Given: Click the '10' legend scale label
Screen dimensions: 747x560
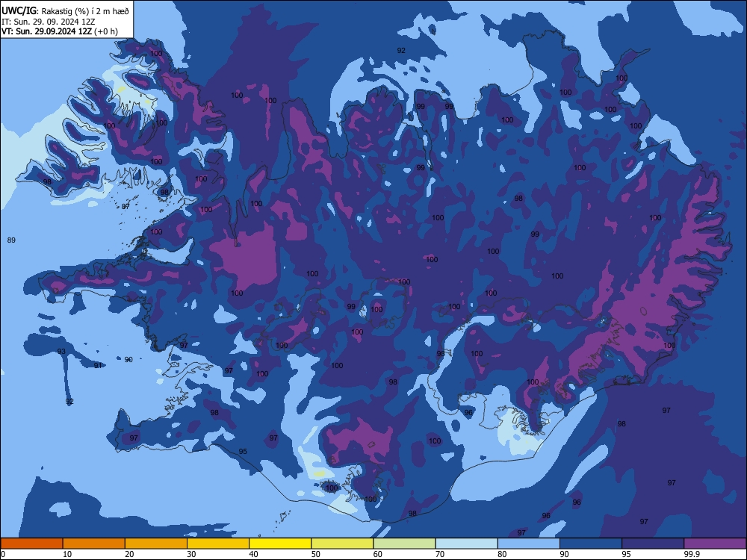Looking at the screenshot, I should point(67,554).
